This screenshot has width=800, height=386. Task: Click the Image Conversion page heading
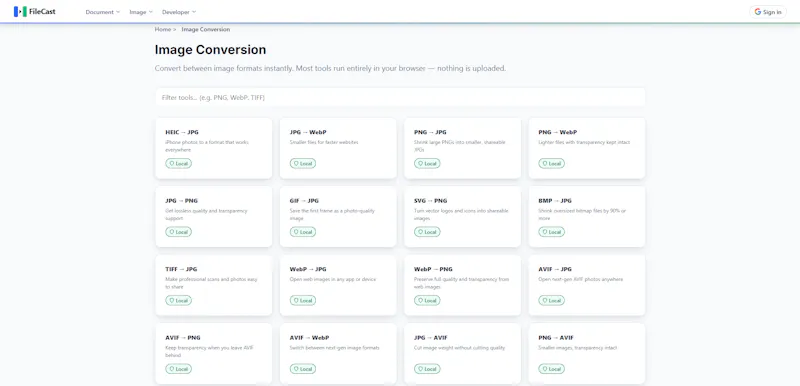[210, 50]
